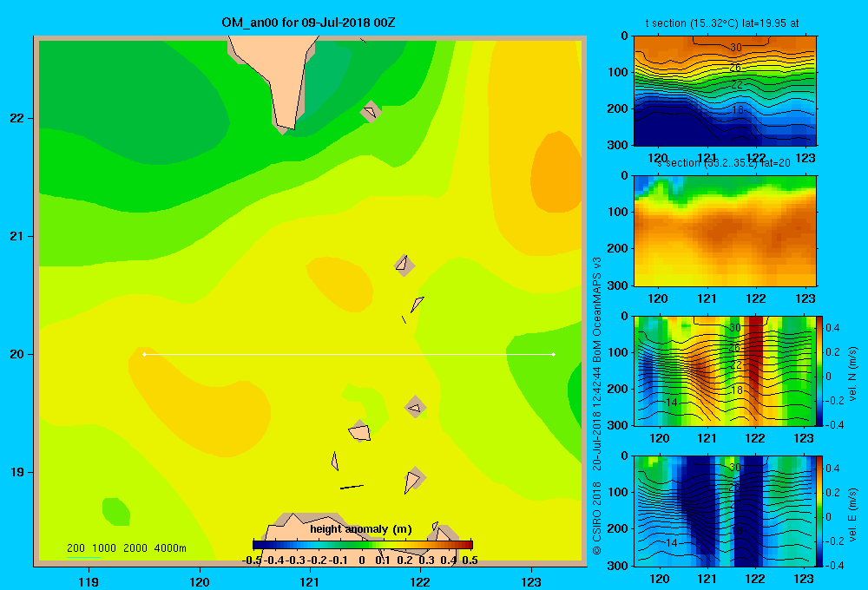Open the eastward velocity section plot

point(725,511)
